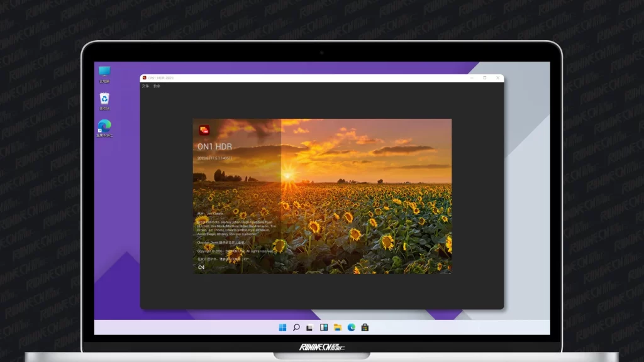
Task: Click the red ON1 HDR logo on splash
Action: tap(204, 131)
